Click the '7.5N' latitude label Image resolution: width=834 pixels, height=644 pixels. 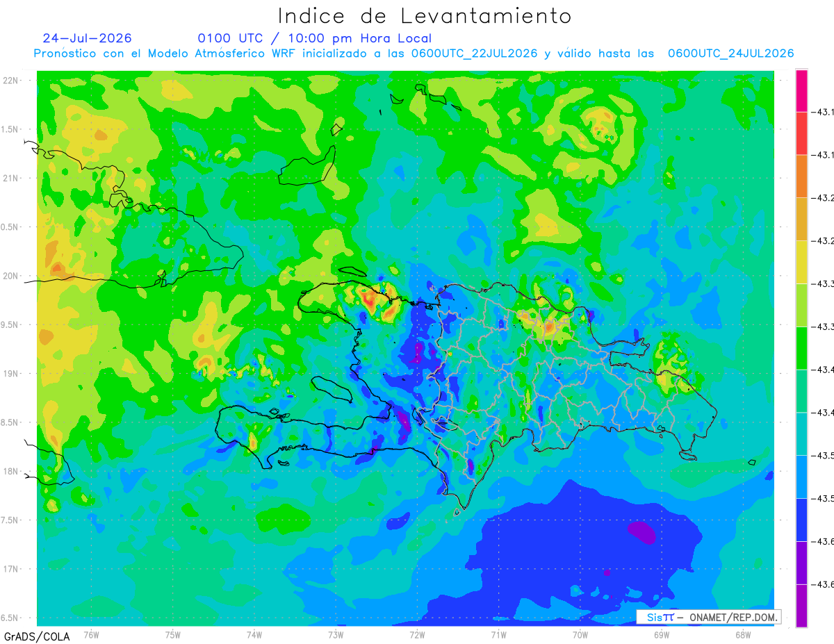tap(10, 520)
